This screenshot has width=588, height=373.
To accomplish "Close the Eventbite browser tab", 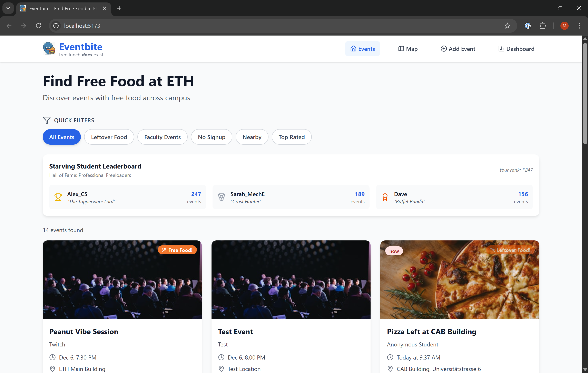I will [105, 8].
